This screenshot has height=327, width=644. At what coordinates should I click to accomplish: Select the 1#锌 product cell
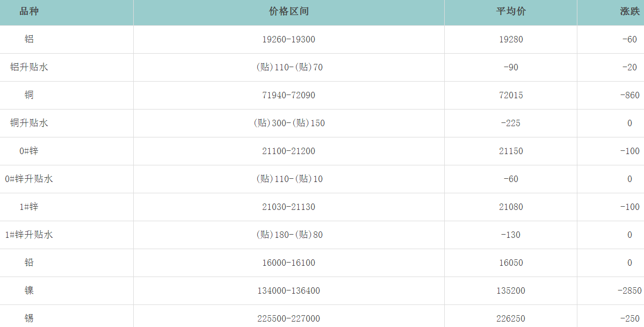click(x=29, y=207)
